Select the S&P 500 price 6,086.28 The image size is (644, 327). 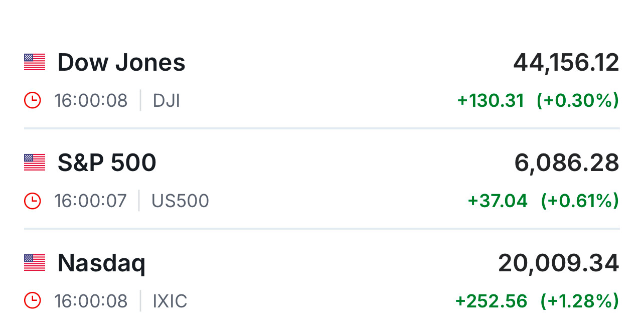567,163
